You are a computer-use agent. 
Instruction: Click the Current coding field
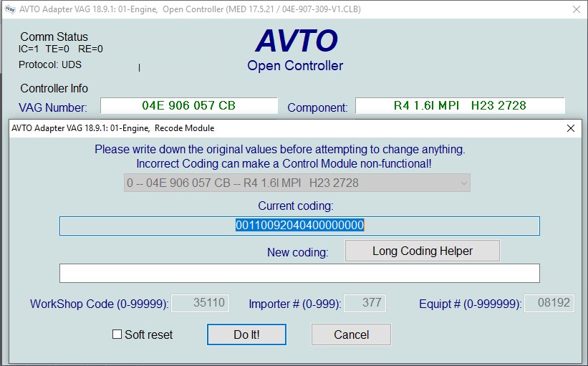pos(299,226)
